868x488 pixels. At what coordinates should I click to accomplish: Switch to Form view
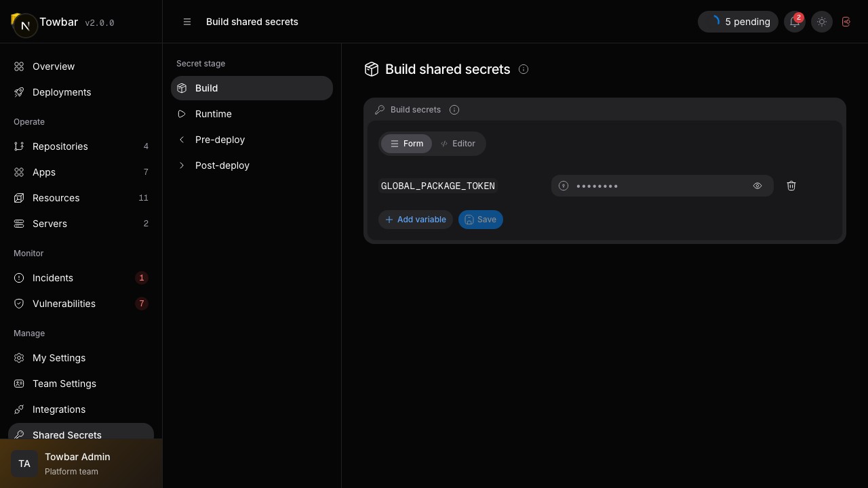click(406, 144)
